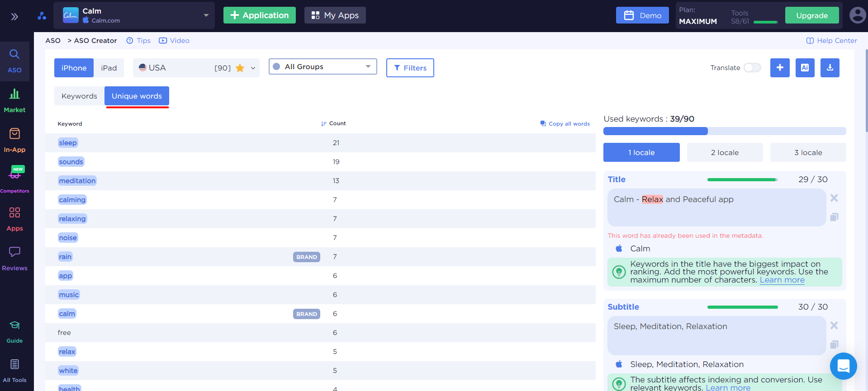Open the All Groups dropdown
Viewport: 868px width, 391px height.
click(x=323, y=66)
